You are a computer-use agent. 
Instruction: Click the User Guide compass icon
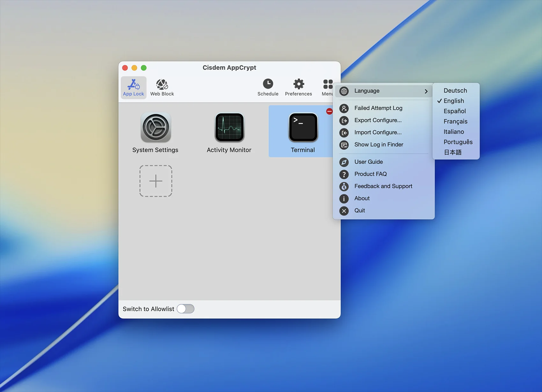[344, 162]
